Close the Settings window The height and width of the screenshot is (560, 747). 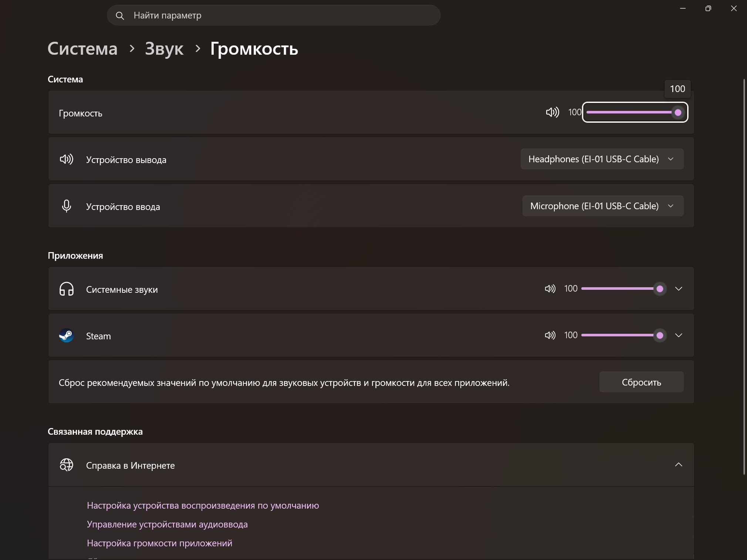734,8
